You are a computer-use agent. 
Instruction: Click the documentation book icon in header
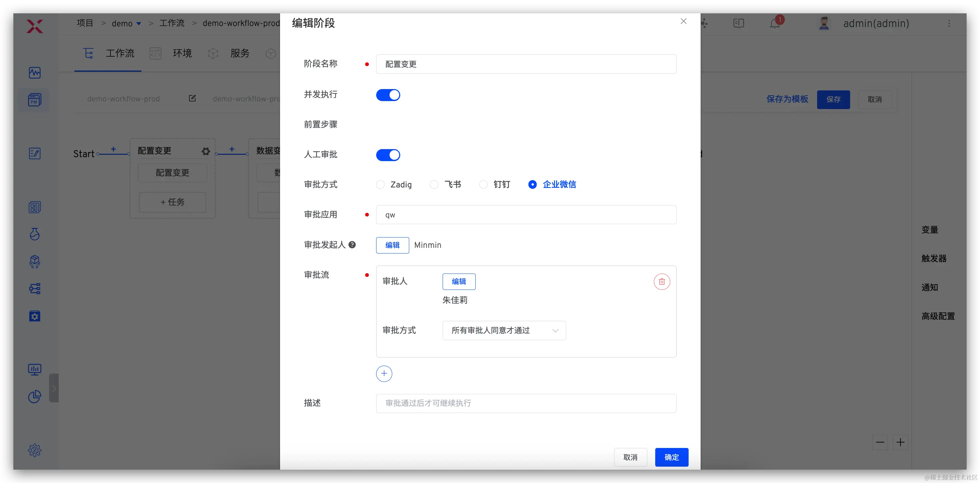click(x=738, y=24)
